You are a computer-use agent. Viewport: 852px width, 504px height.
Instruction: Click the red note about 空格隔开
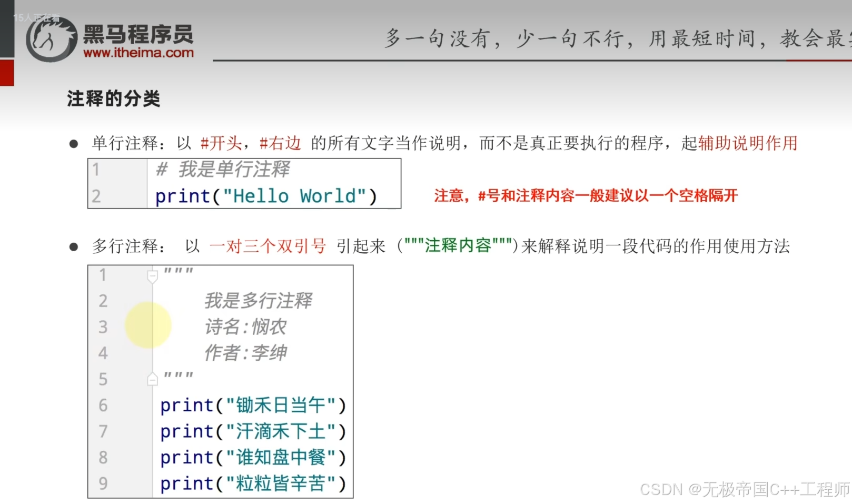click(586, 196)
